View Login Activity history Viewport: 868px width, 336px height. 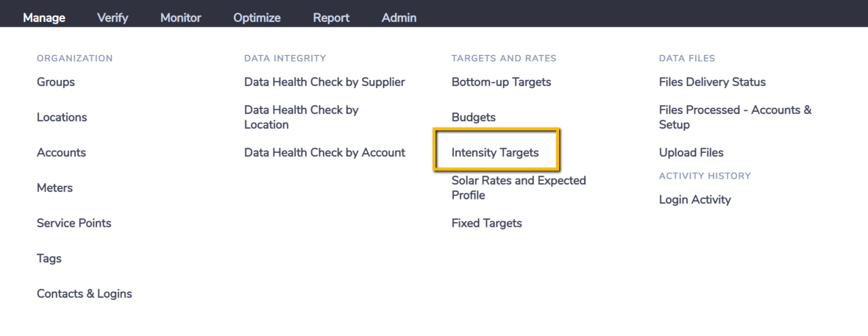point(695,199)
